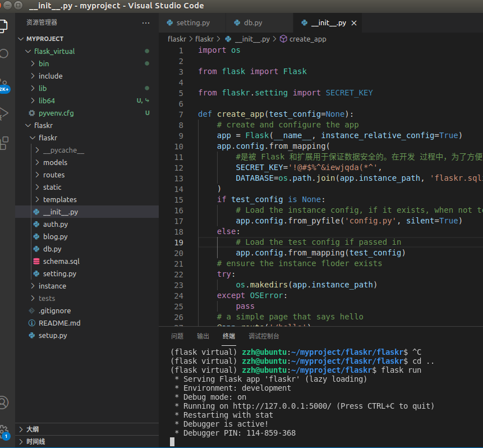The width and height of the screenshot is (483, 448).
Task: Expand the 大纲 outline section
Action: 87,429
